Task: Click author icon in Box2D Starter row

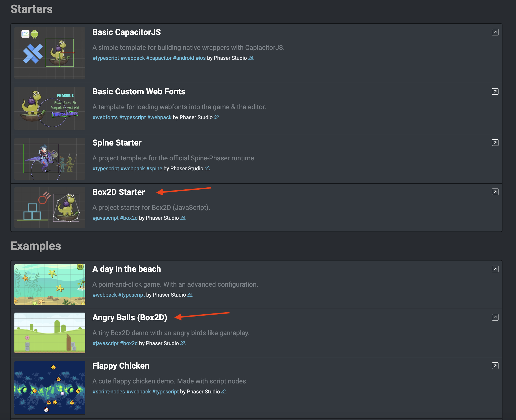Action: pyautogui.click(x=183, y=218)
